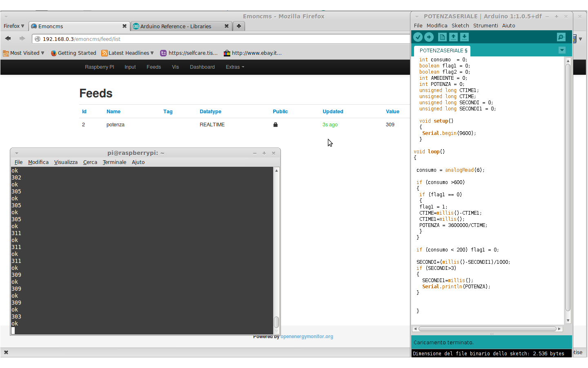
Task: Open the Arduino tab dropdown arrow
Action: [562, 50]
